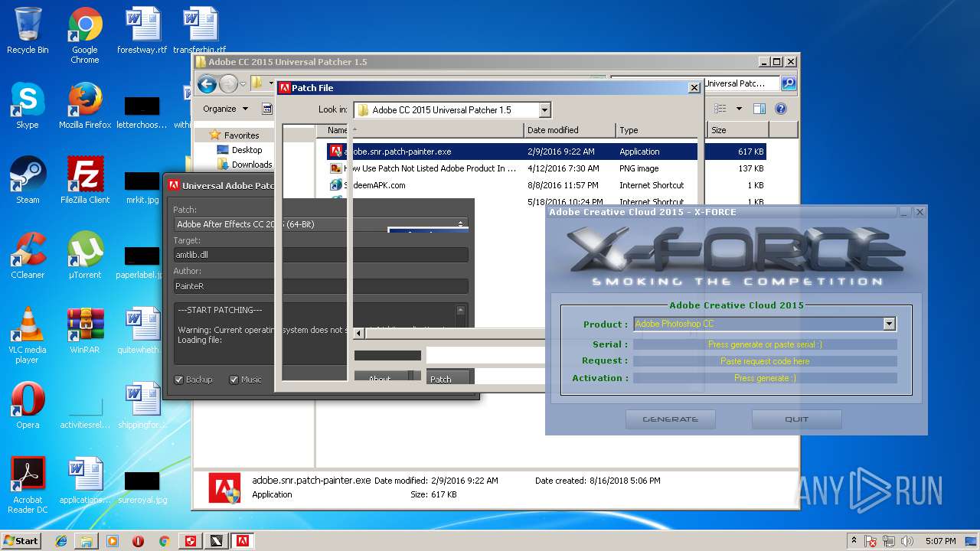Click the X-FORCE Request code field
This screenshot has width=980, height=551.
point(765,361)
